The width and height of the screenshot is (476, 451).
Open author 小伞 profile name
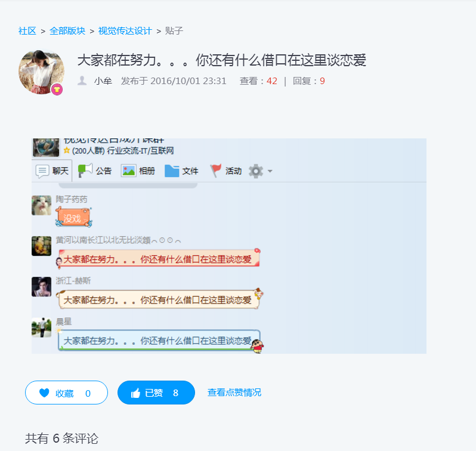[103, 81]
